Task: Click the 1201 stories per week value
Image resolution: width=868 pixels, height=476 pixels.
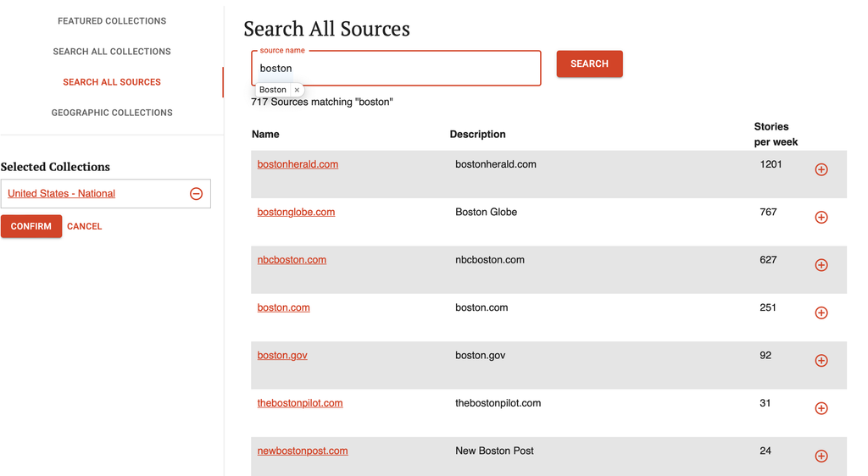Action: (771, 164)
